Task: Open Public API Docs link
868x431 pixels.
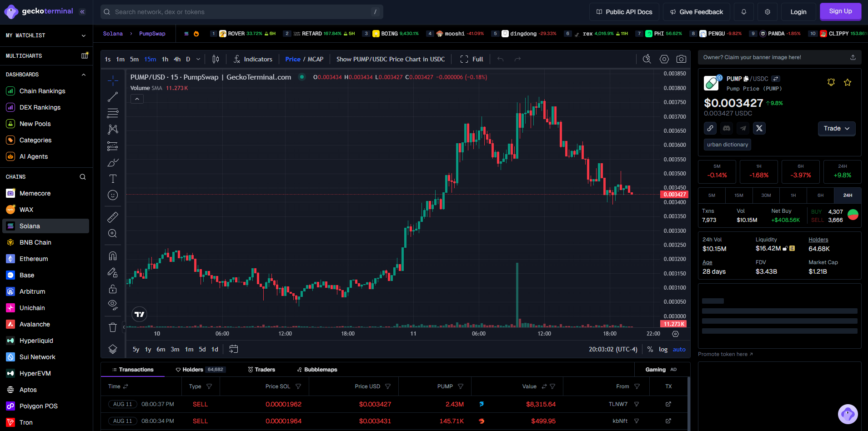Action: [624, 12]
